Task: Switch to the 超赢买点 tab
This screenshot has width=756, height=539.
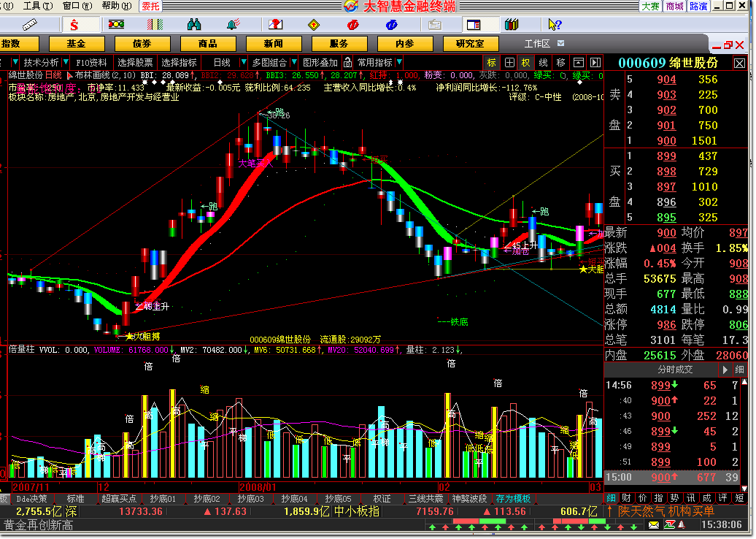Action: click(119, 499)
